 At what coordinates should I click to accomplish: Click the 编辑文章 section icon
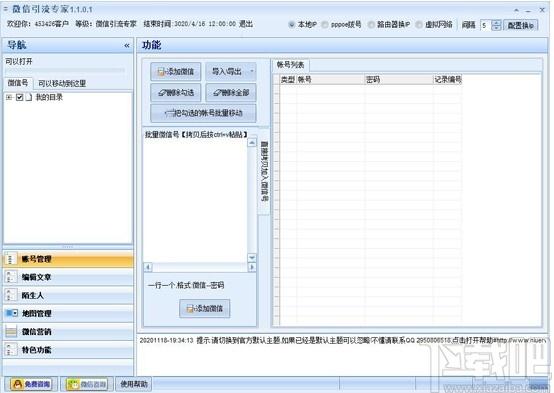click(x=11, y=277)
